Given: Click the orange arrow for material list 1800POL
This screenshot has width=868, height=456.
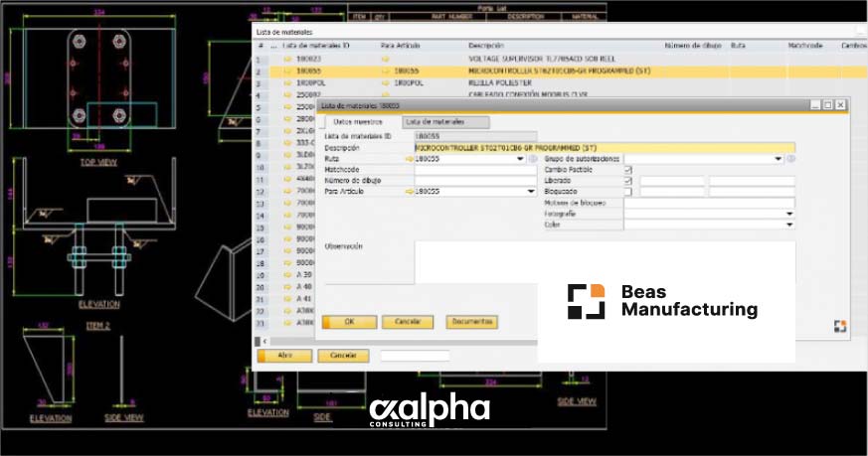Looking at the screenshot, I should click(289, 84).
